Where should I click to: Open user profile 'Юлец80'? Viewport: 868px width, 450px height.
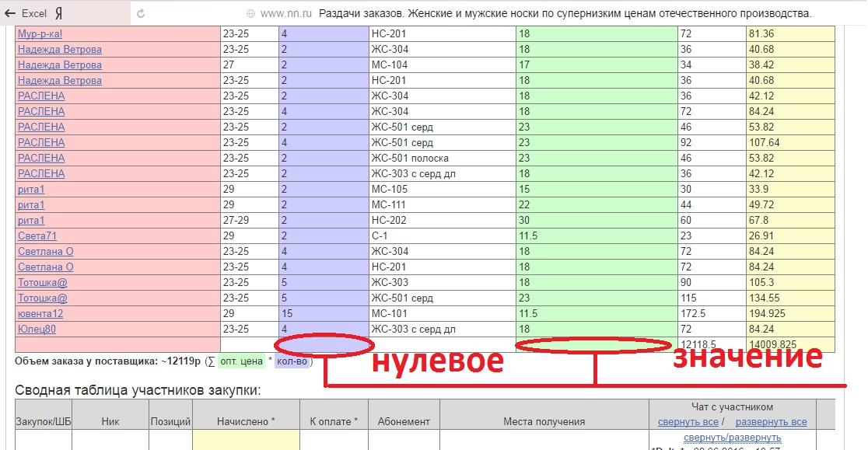click(x=37, y=330)
